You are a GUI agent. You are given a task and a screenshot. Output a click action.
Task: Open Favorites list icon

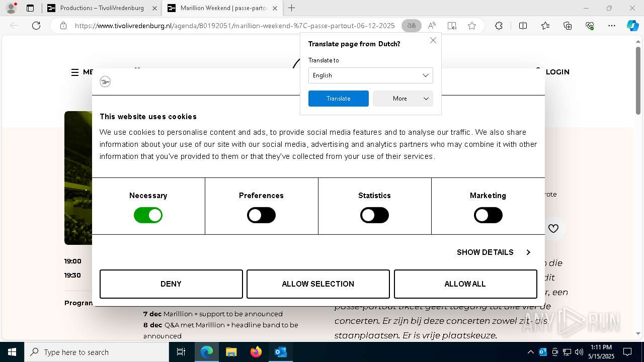(545, 26)
